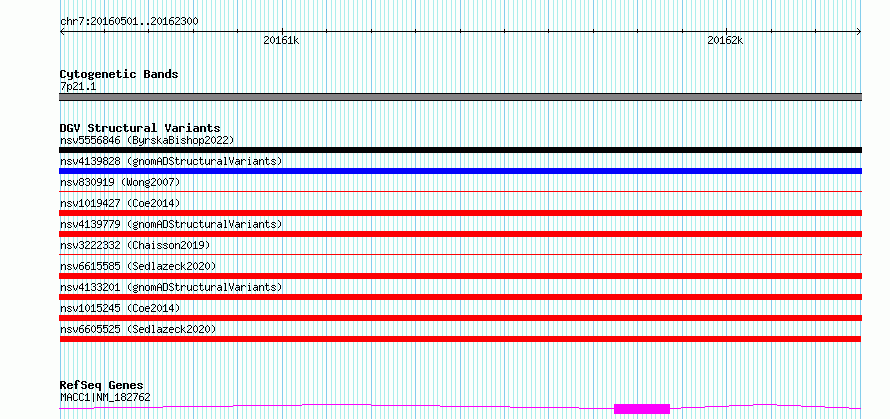Image resolution: width=890 pixels, height=419 pixels.
Task: Select the red nsv4139779 variant bar
Action: coord(460,234)
